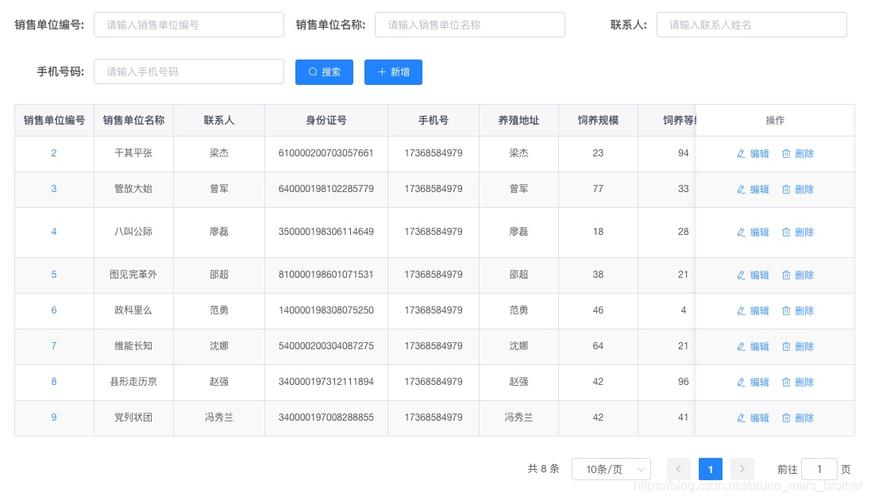This screenshot has height=500, width=871.
Task: Focus the 销售单位名称 input field
Action: [x=470, y=25]
